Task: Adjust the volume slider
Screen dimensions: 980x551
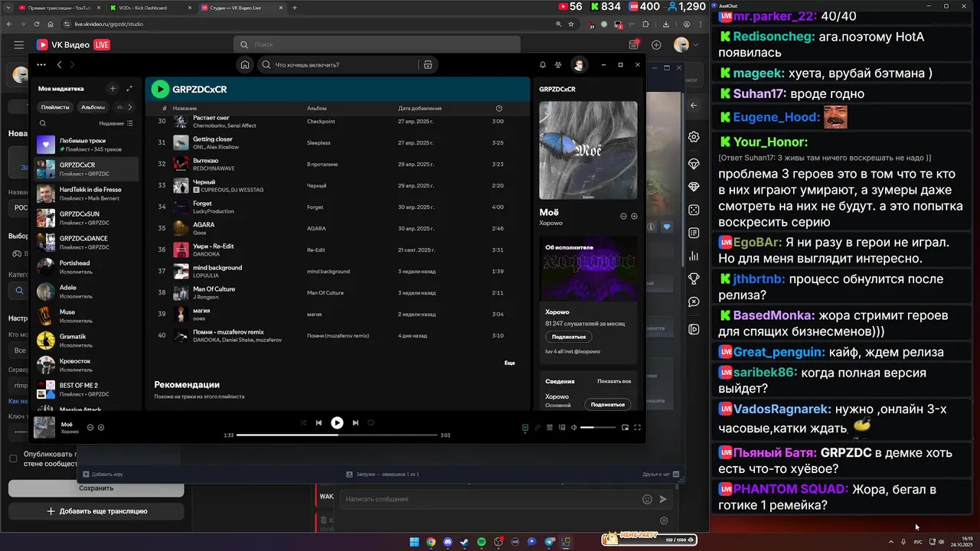Action: (x=598, y=428)
